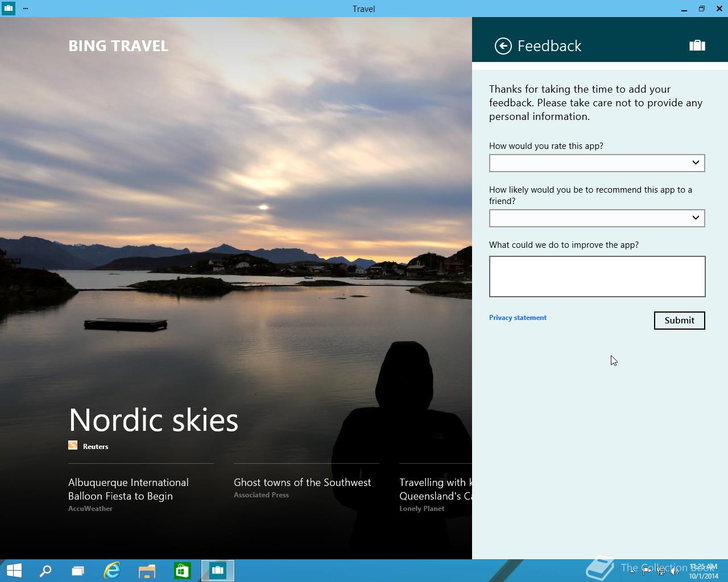
Task: Click the BING TRAVEL title
Action: 118,46
